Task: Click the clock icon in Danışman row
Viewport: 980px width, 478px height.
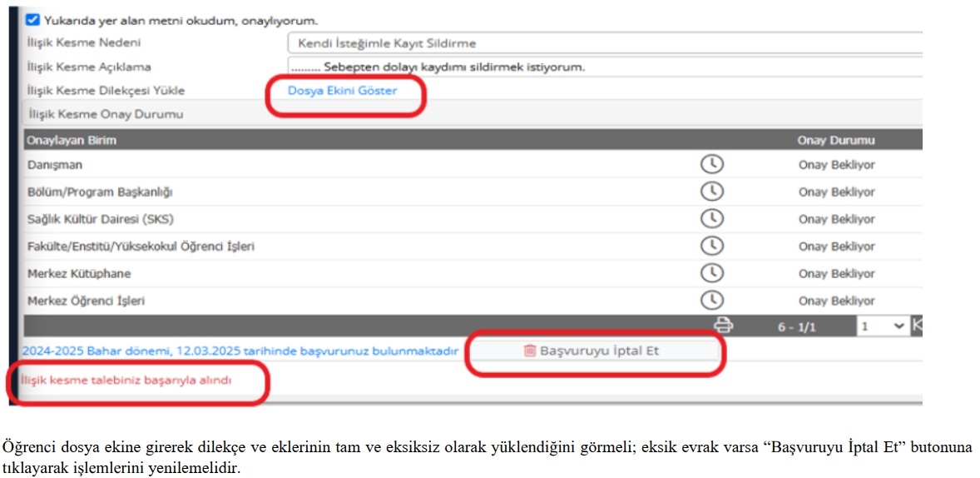Action: (711, 164)
